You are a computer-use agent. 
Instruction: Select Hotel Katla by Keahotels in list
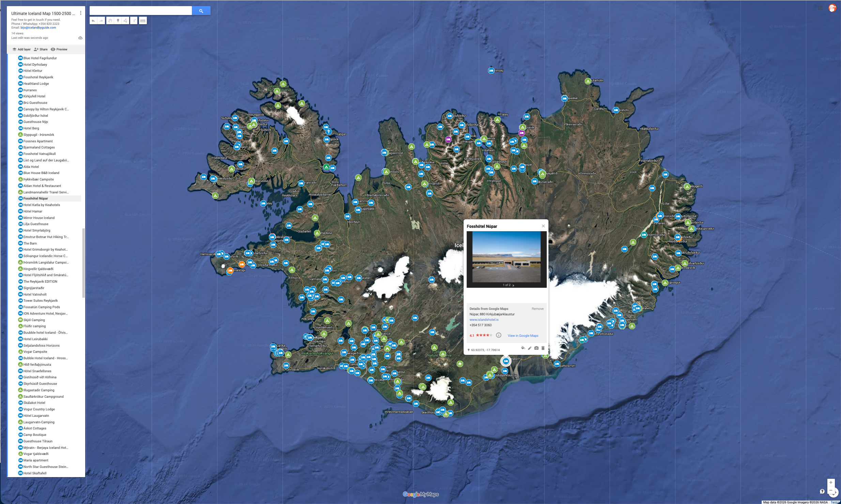(x=42, y=205)
